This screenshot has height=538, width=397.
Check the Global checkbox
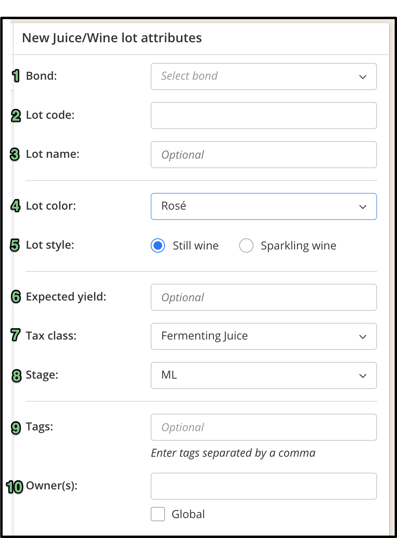(158, 514)
